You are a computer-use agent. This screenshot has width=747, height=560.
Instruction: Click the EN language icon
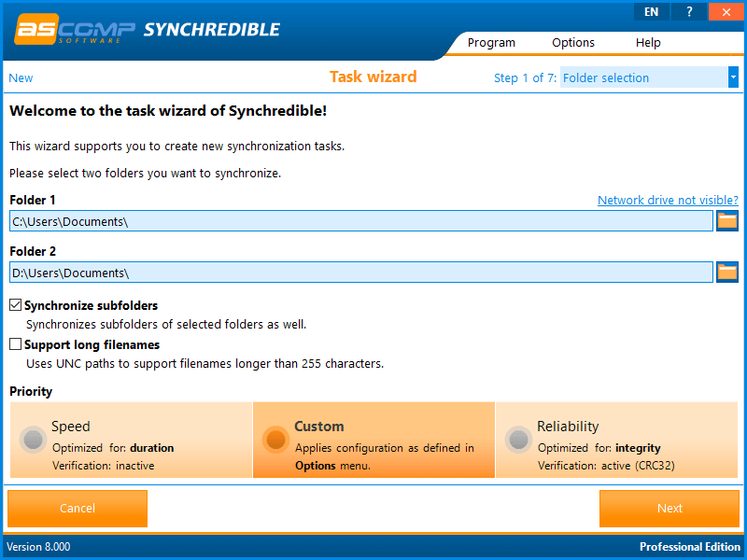651,11
